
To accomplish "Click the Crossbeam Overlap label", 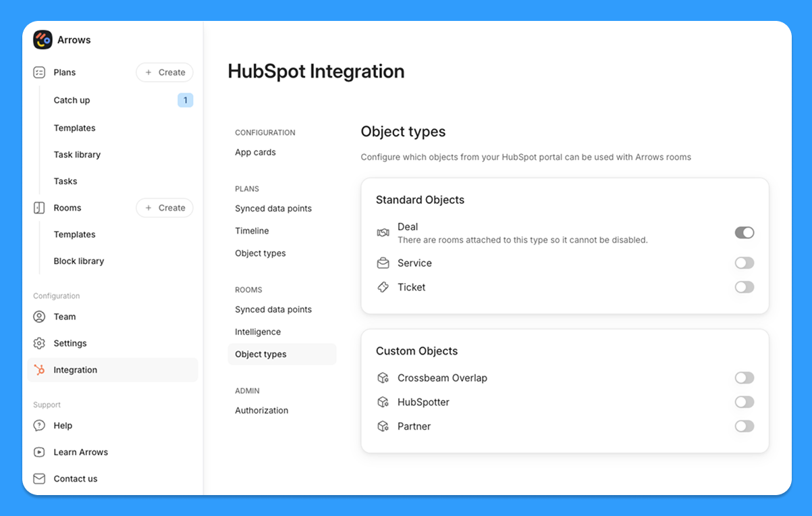I will (442, 378).
